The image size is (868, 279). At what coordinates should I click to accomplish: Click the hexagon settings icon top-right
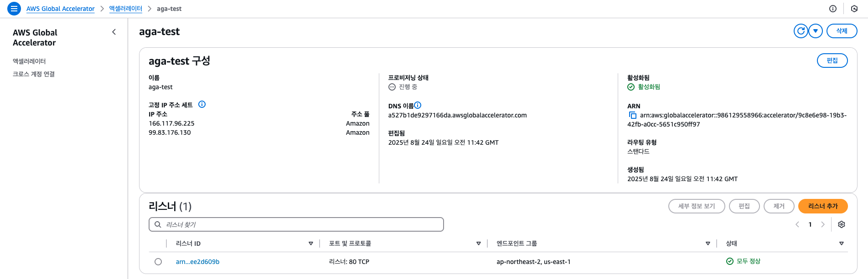pos(854,9)
